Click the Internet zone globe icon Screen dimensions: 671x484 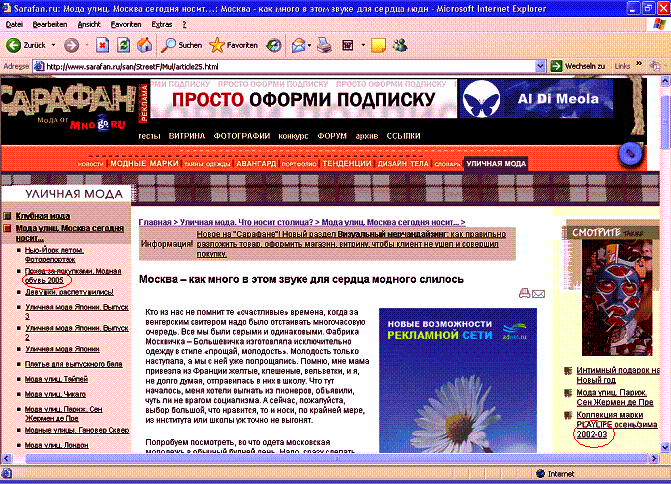click(540, 473)
